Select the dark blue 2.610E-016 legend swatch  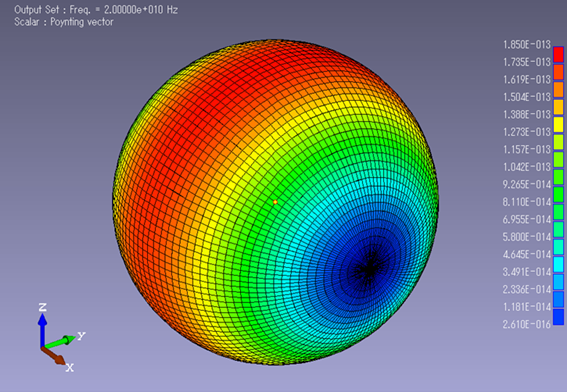pos(558,317)
